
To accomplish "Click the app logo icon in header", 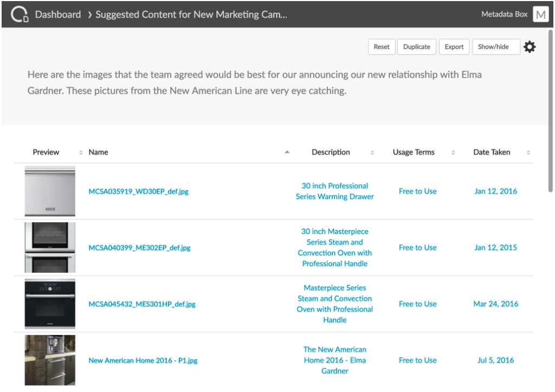I will (20, 14).
